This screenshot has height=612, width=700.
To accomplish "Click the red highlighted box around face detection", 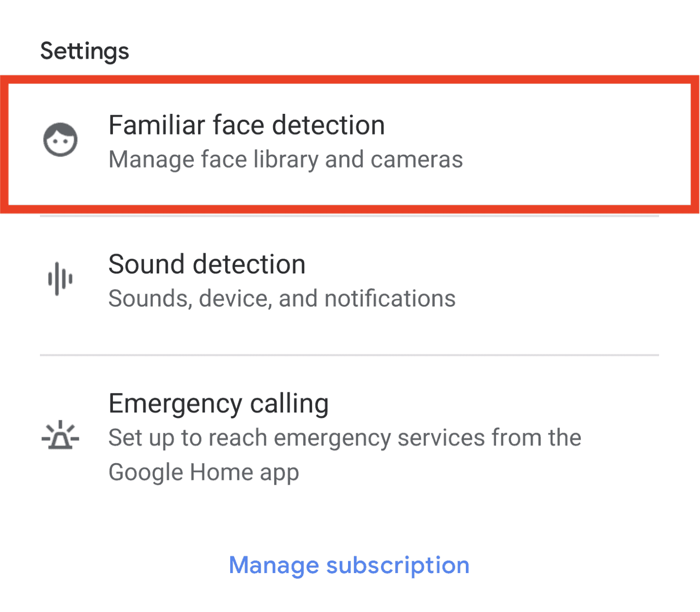I will [350, 144].
